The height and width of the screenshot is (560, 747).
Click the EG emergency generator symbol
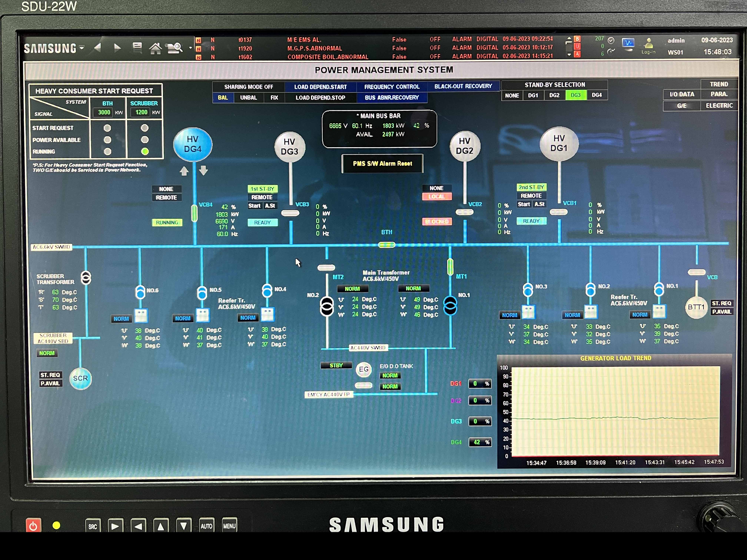[x=364, y=369]
